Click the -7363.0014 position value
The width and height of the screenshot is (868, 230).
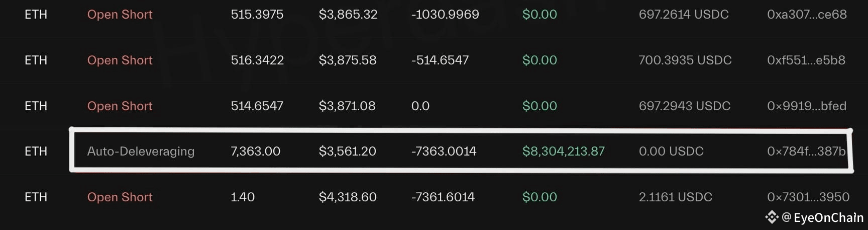coord(444,151)
